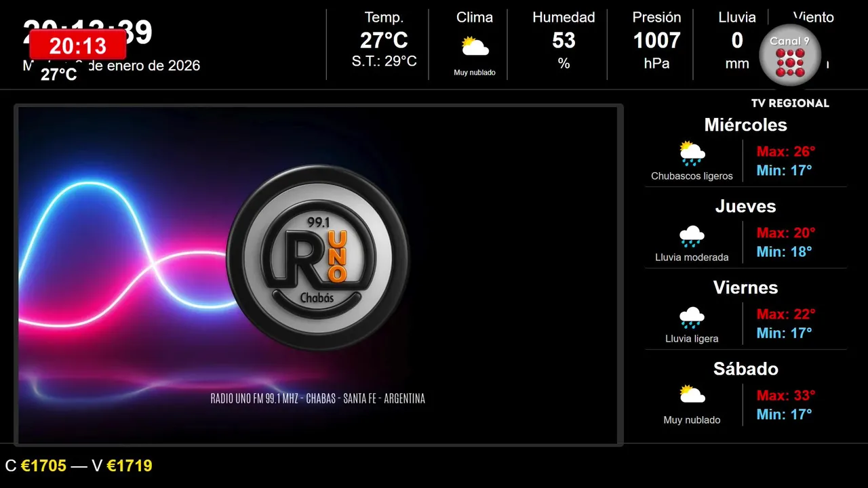Click the Miércoles day heading

point(745,125)
